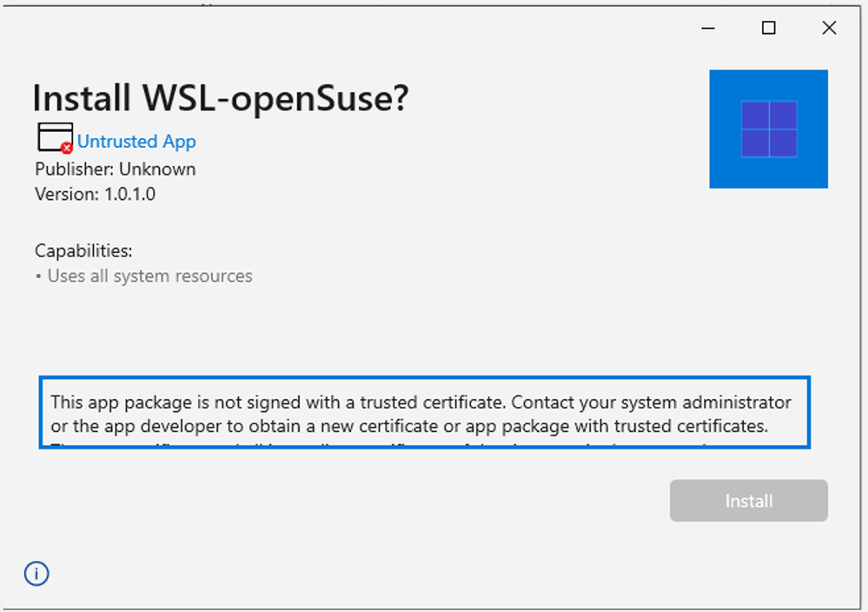Close the installer dialog
The image size is (868, 612).
coord(829,29)
